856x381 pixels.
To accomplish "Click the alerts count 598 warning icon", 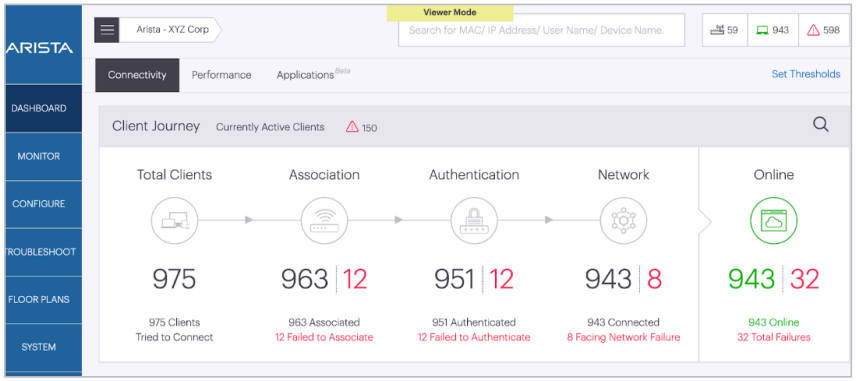I will pos(813,31).
